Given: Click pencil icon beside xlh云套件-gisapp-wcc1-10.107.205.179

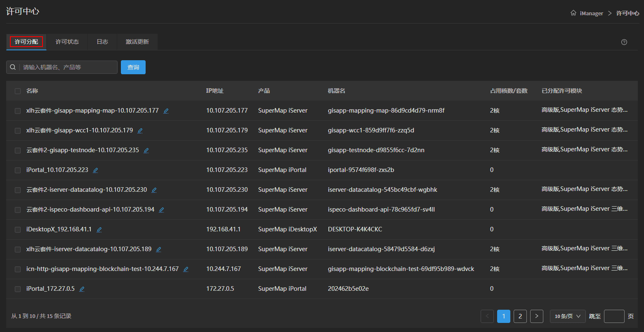Looking at the screenshot, I should (140, 131).
